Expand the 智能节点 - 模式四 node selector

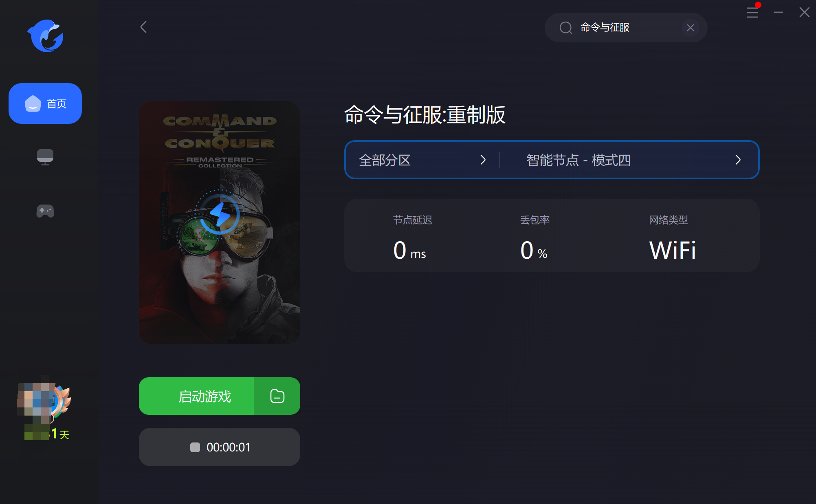(629, 160)
